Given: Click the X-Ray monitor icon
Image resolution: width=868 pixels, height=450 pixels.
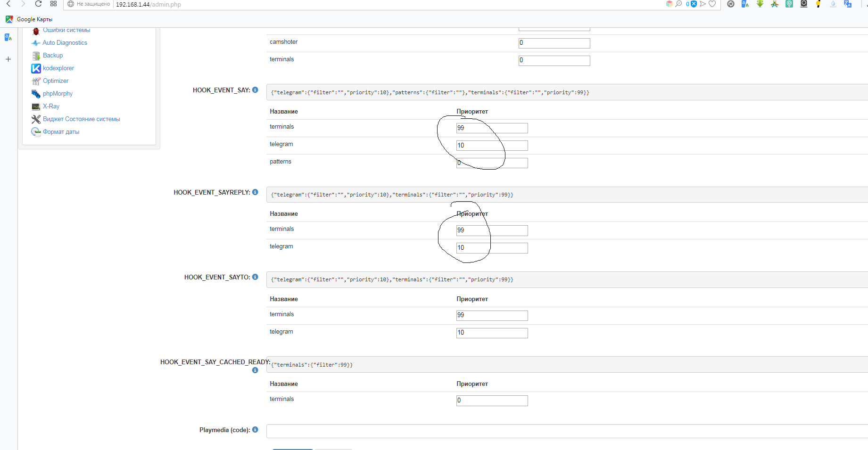Looking at the screenshot, I should [36, 106].
